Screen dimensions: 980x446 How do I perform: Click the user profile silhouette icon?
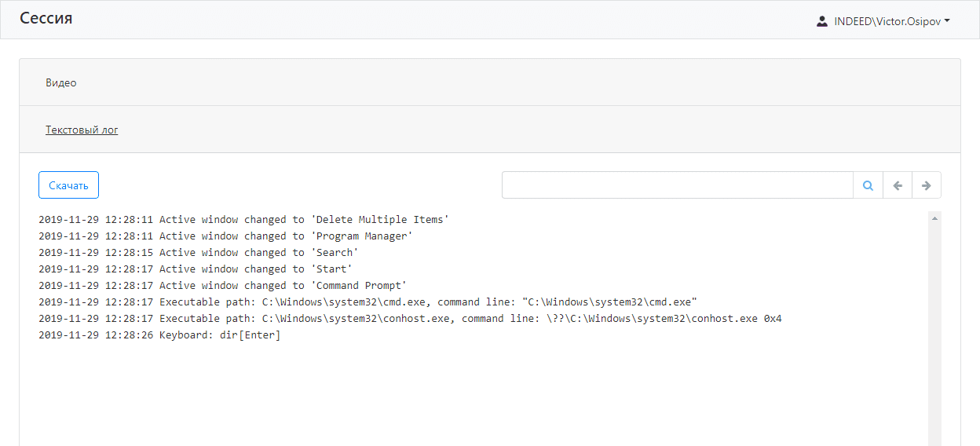coord(822,21)
